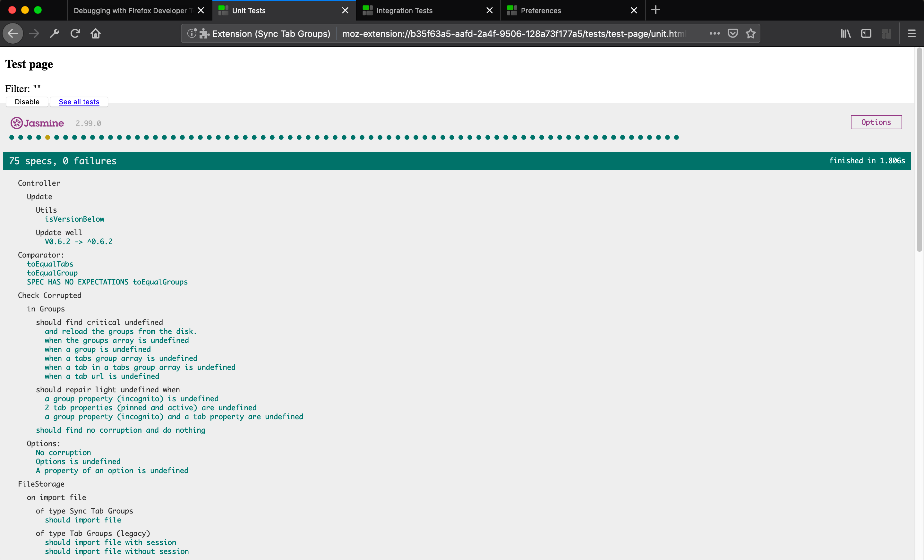
Task: Reload the current page
Action: tap(75, 34)
